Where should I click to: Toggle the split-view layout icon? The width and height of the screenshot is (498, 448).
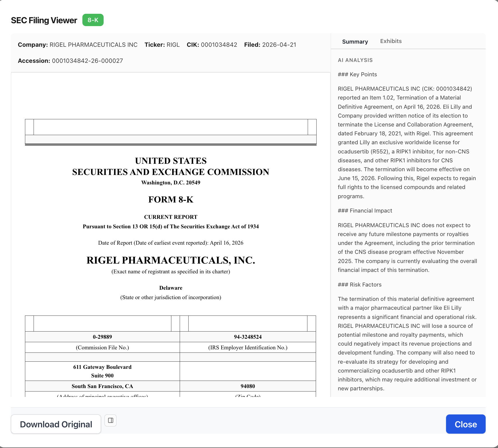click(x=111, y=420)
